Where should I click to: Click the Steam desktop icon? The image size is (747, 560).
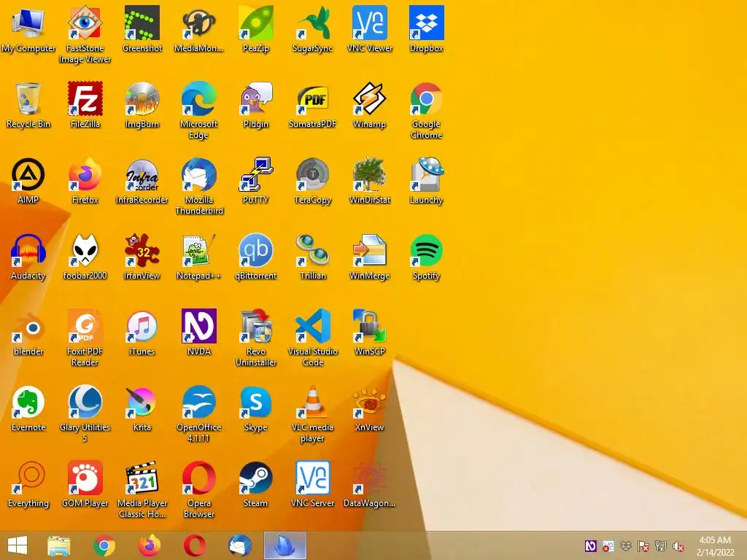point(256,478)
